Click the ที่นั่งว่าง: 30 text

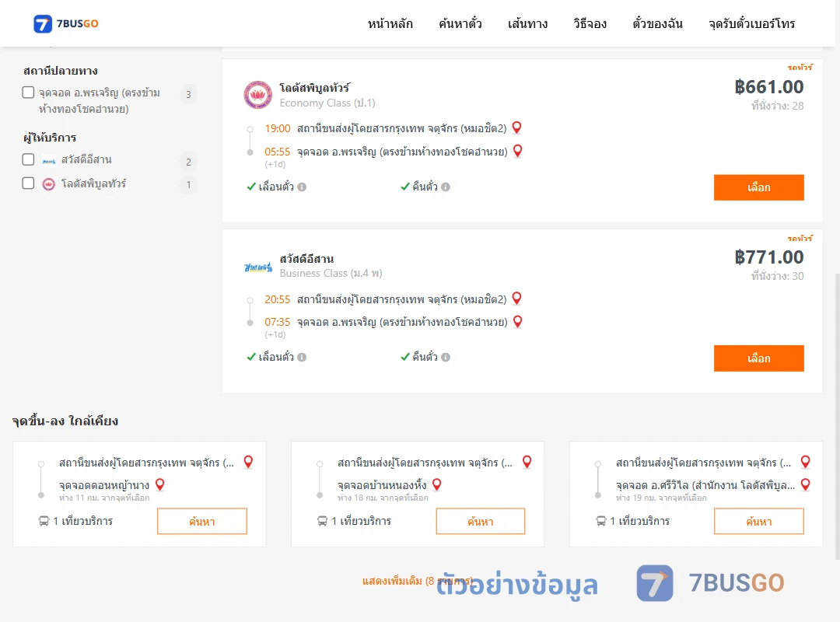tap(777, 277)
